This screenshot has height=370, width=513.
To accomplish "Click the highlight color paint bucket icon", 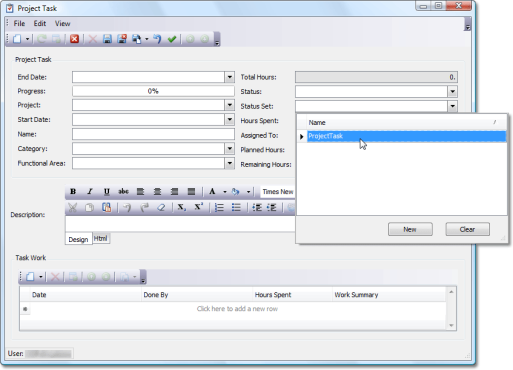I will pyautogui.click(x=236, y=192).
